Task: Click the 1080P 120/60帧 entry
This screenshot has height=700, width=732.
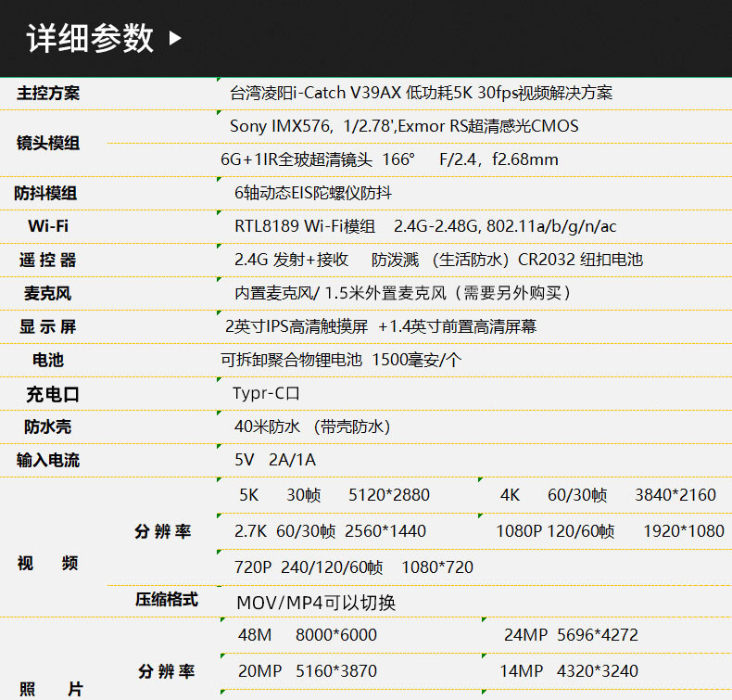Action: (610, 531)
